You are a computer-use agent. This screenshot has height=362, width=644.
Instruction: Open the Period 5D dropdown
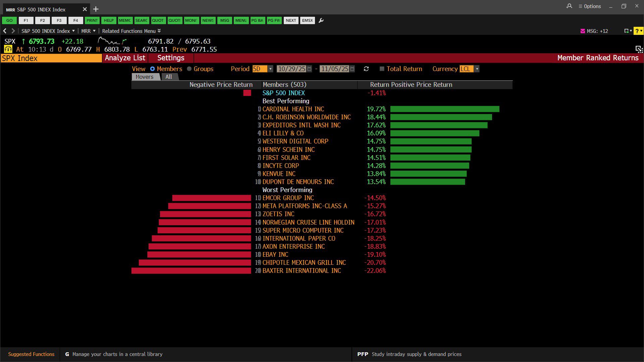click(x=270, y=69)
